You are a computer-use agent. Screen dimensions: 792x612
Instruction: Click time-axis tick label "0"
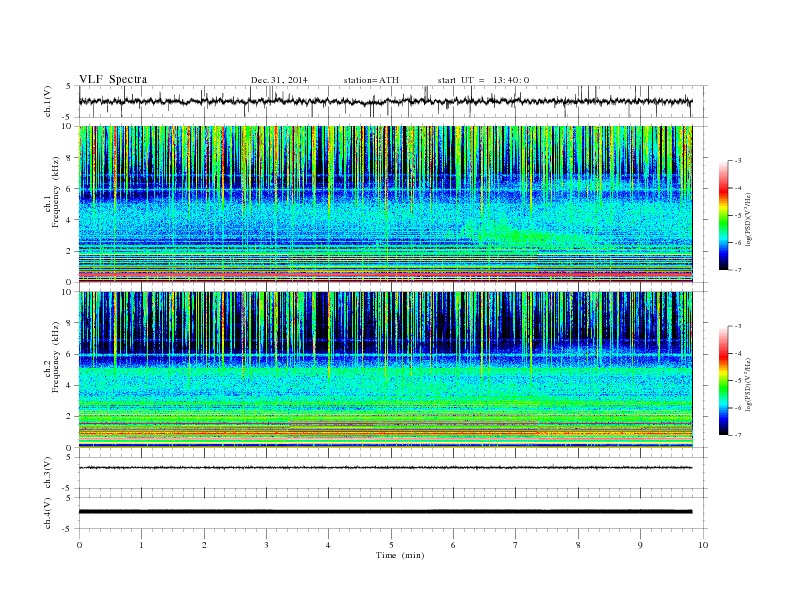click(x=79, y=545)
